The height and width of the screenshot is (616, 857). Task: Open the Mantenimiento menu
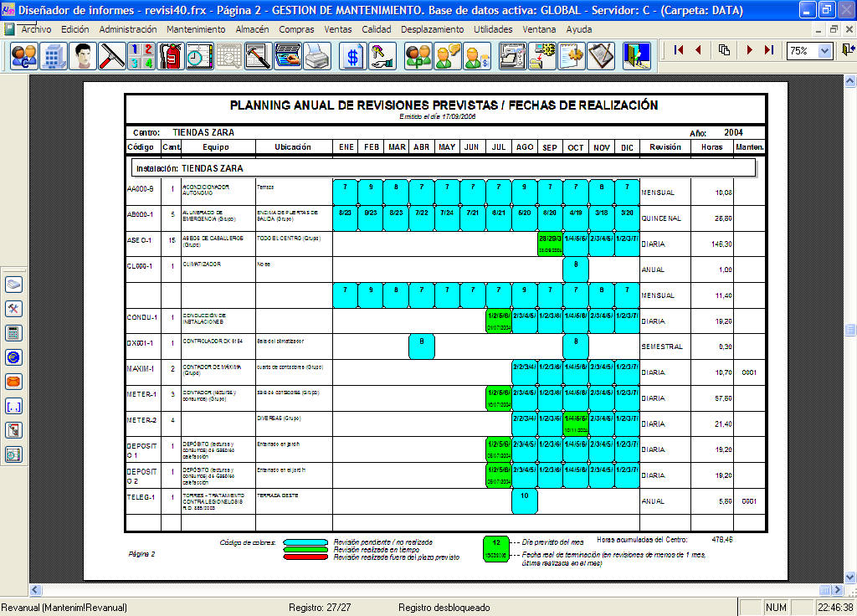[196, 29]
